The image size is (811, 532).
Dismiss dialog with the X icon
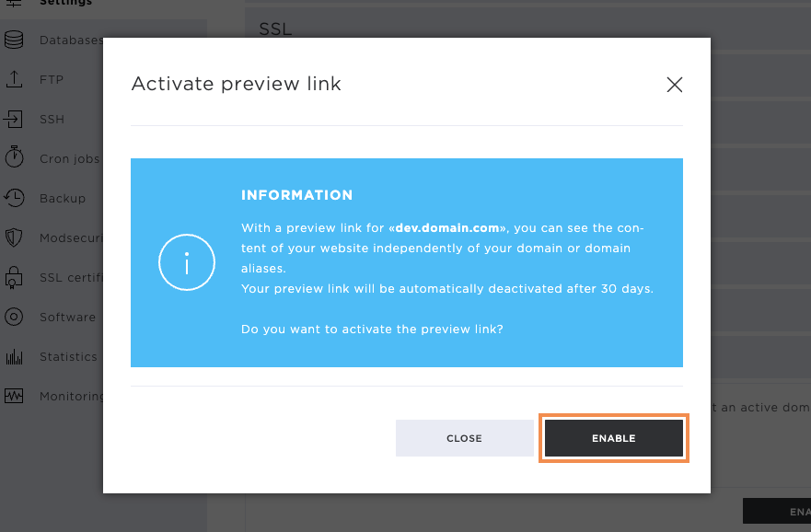coord(675,85)
